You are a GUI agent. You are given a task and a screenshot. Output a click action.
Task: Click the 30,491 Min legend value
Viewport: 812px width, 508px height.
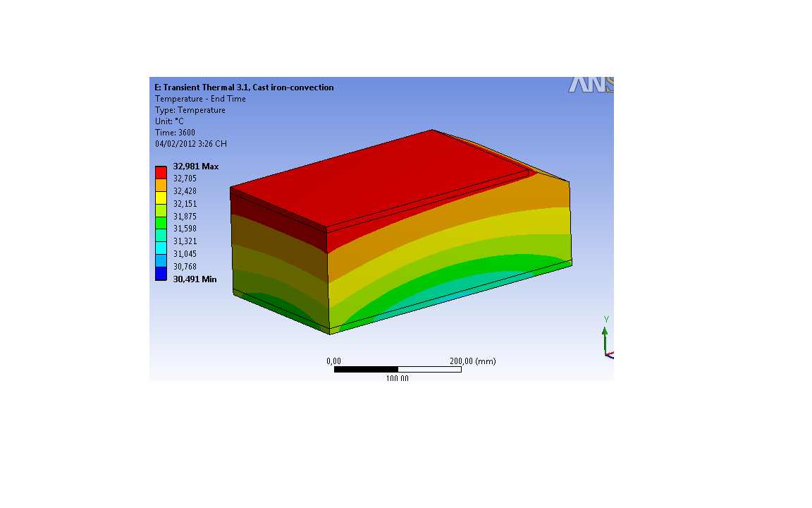coord(195,279)
